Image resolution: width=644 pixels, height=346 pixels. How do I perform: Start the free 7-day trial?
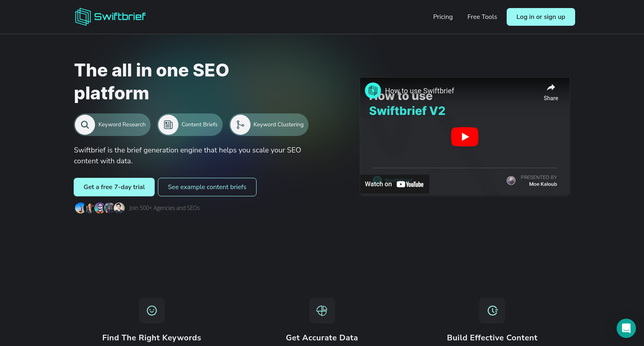(114, 187)
